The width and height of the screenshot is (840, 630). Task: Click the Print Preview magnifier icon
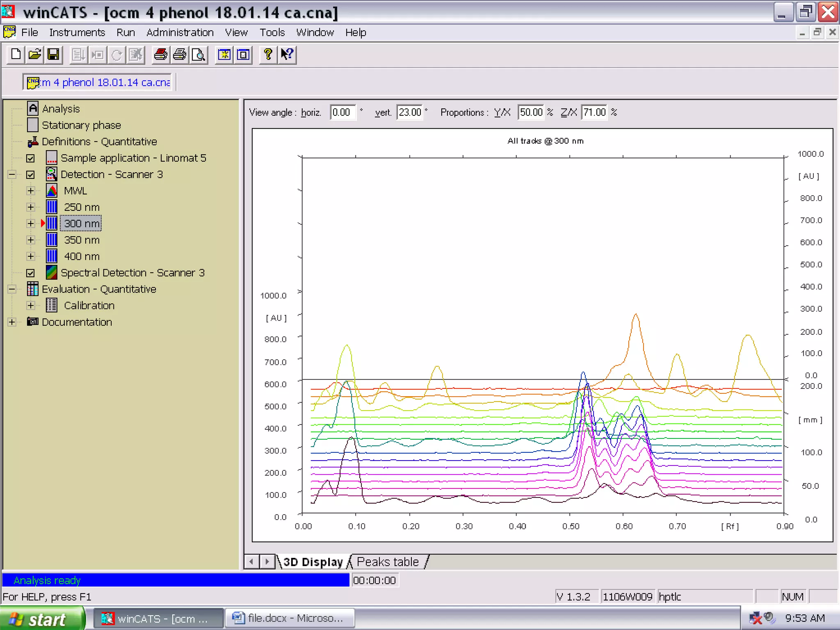pyautogui.click(x=199, y=55)
